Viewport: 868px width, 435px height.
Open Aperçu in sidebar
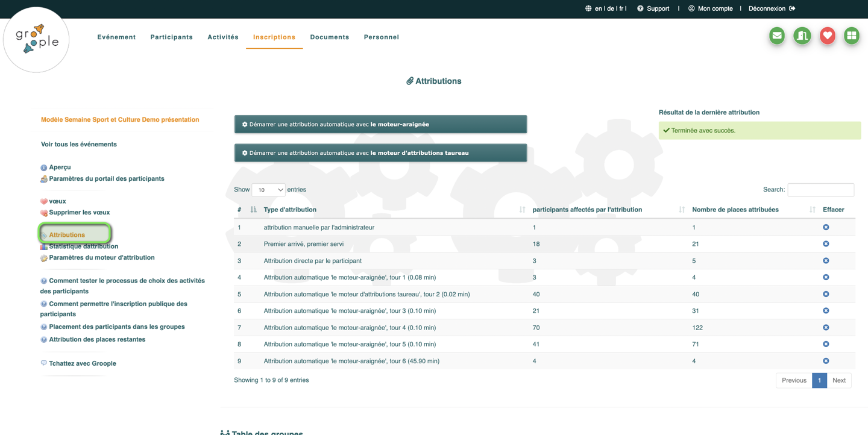(60, 167)
